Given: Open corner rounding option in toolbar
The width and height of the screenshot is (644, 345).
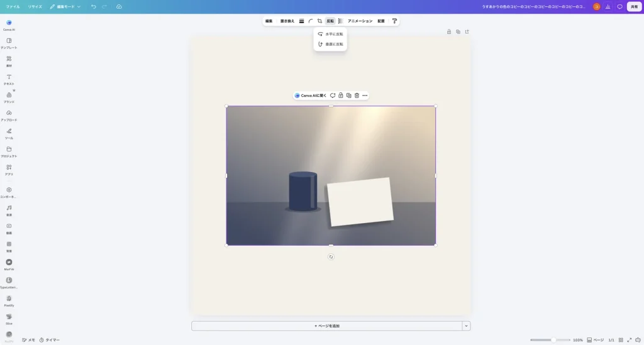Looking at the screenshot, I should (311, 21).
